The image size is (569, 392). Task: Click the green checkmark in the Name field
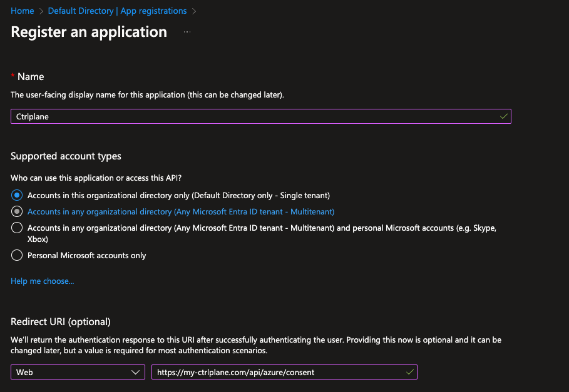(504, 116)
